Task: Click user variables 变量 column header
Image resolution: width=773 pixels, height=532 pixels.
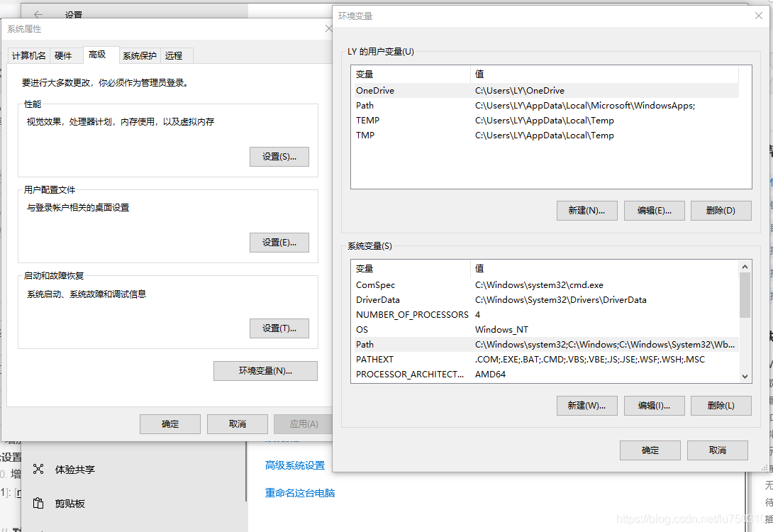Action: click(411, 74)
